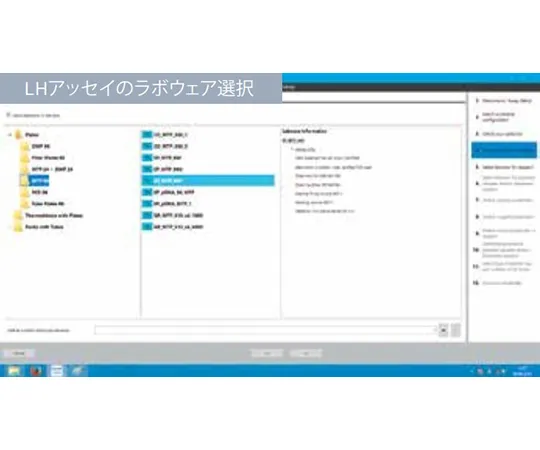Go to wizard step 3 in sidebar
The width and height of the screenshot is (540, 450).
[499, 134]
